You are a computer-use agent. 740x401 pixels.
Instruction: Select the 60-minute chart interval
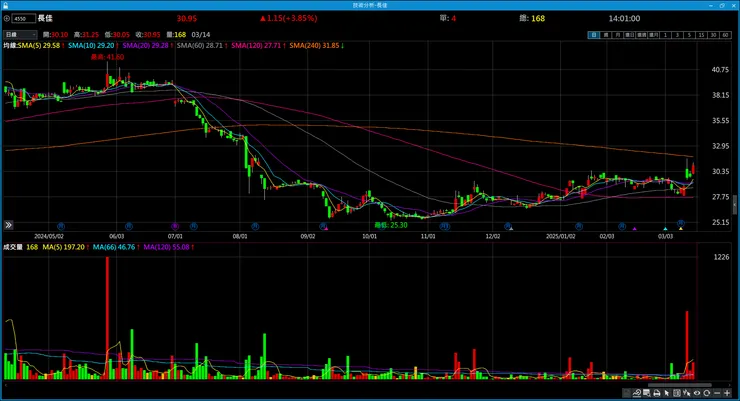tap(726, 35)
